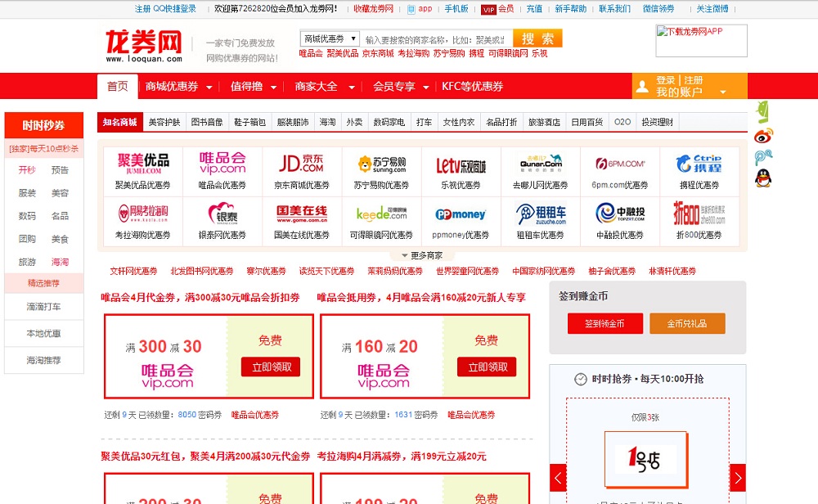
Task: Click 立即领取 on 满160减20 coupon
Action: (487, 367)
